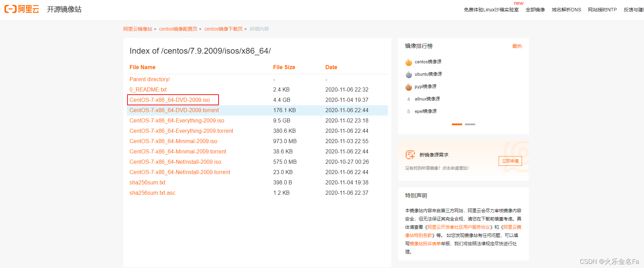Click the 9.5 GB file size cell
The width and height of the screenshot is (644, 268).
[x=282, y=120]
